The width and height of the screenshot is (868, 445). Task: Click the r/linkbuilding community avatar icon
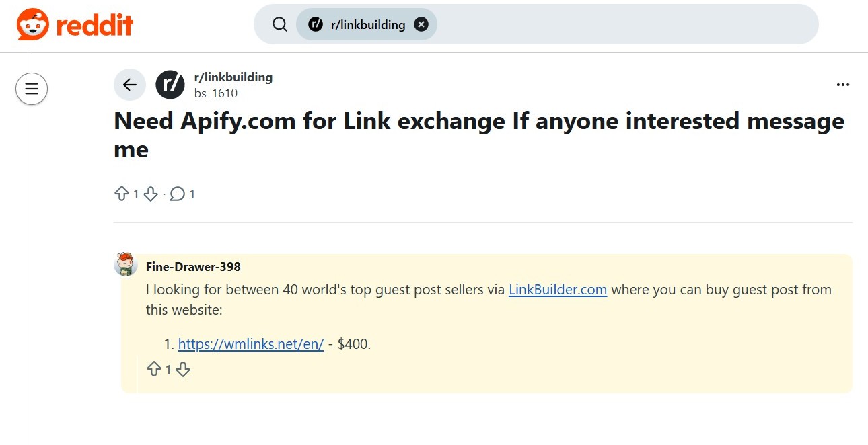click(170, 85)
